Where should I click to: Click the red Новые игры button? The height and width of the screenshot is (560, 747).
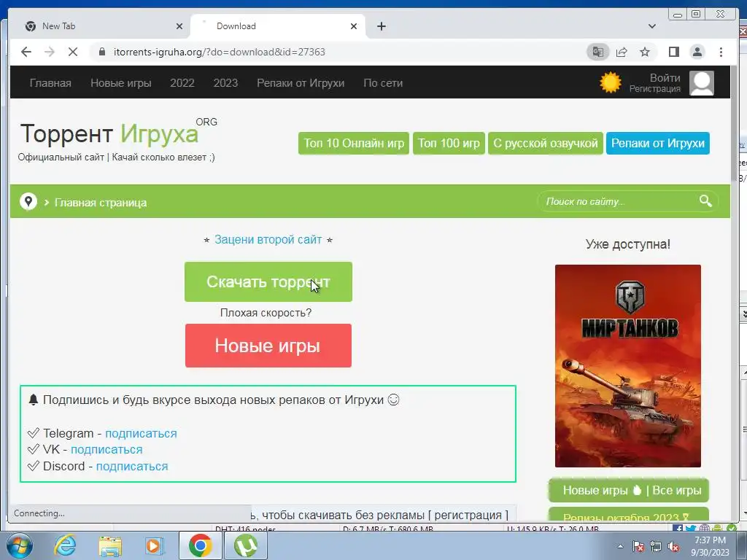coord(268,346)
